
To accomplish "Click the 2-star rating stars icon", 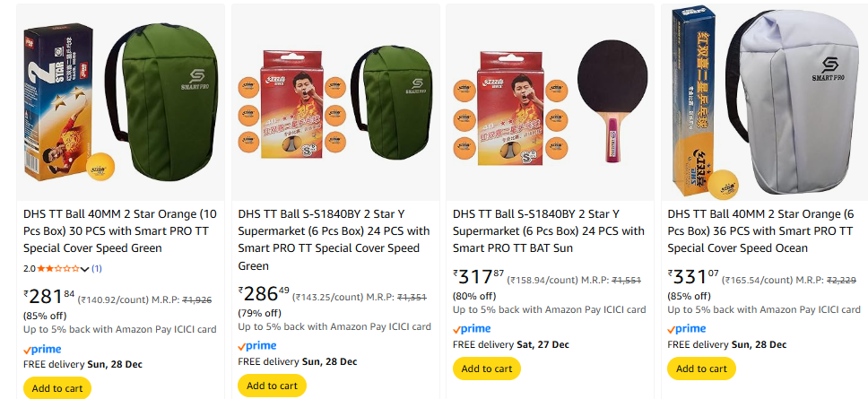I will (x=57, y=268).
